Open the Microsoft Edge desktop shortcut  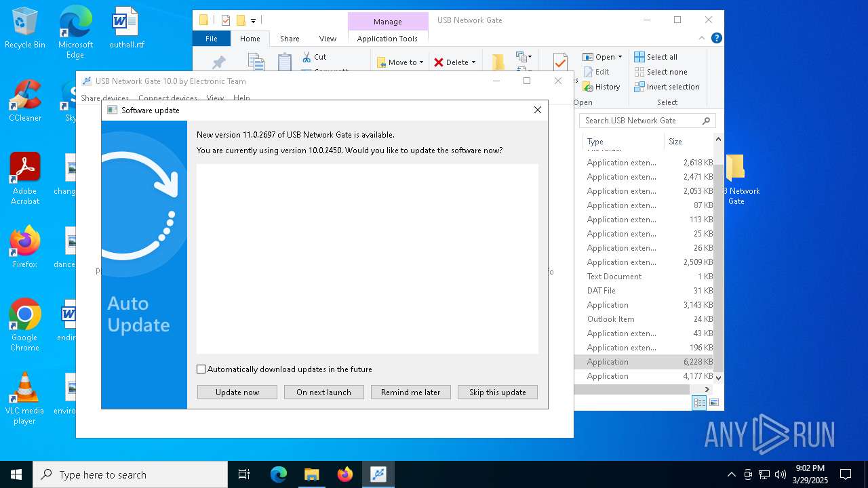click(x=75, y=32)
